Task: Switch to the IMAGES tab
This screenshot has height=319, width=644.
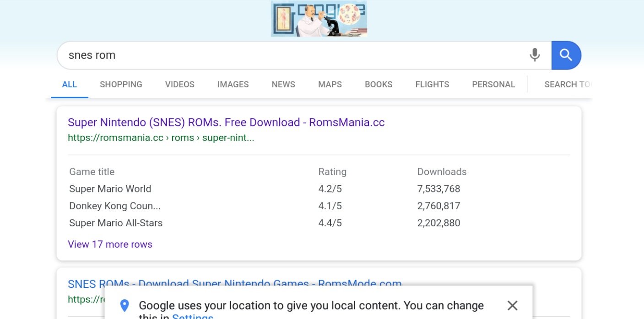Action: [x=233, y=85]
